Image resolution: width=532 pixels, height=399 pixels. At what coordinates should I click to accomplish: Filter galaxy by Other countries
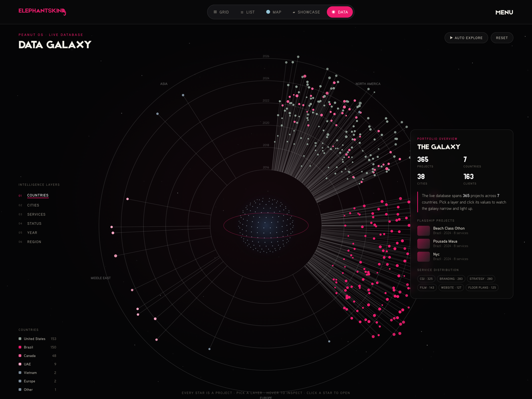click(x=37, y=390)
